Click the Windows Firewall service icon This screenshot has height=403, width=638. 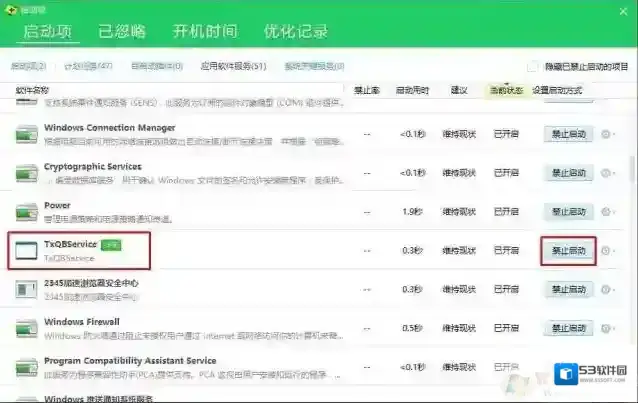pos(26,328)
